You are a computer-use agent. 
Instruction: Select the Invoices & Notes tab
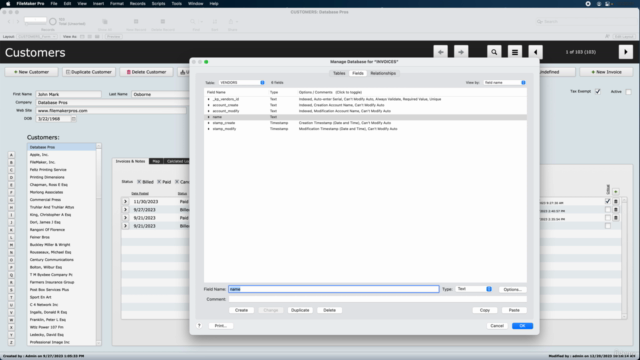pos(130,161)
